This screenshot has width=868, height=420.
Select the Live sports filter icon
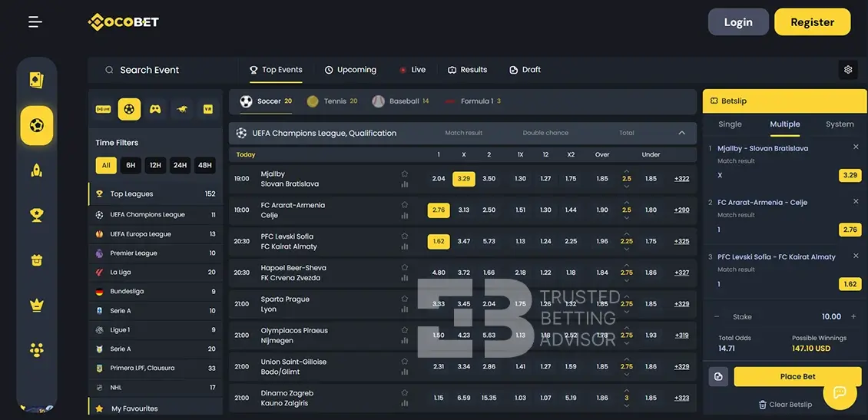(x=104, y=109)
